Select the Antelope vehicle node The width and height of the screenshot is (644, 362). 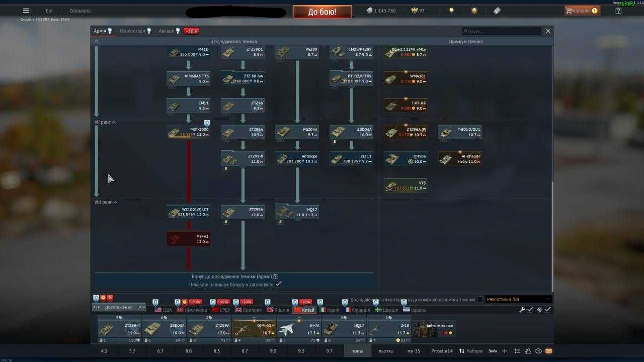[297, 159]
